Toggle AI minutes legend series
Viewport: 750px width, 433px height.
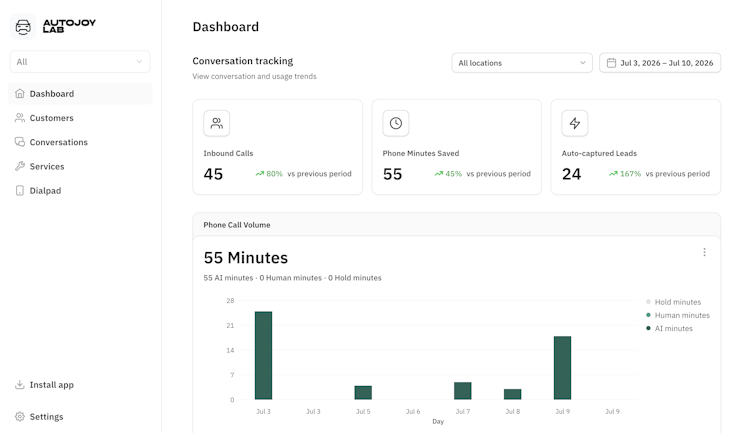669,328
